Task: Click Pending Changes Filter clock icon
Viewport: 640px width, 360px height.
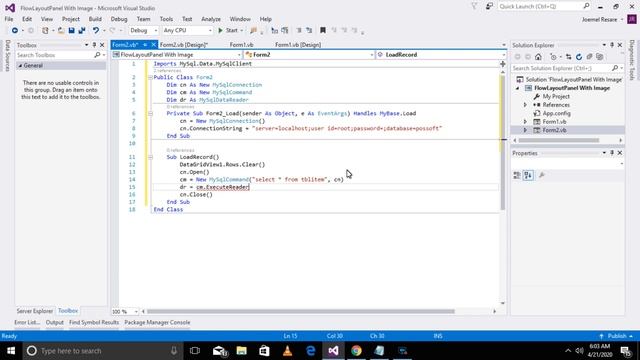Action: [x=553, y=57]
